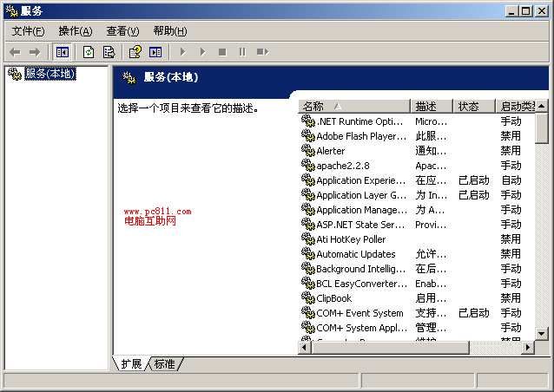
Task: Open the 查看(V) menu
Action: tap(122, 31)
